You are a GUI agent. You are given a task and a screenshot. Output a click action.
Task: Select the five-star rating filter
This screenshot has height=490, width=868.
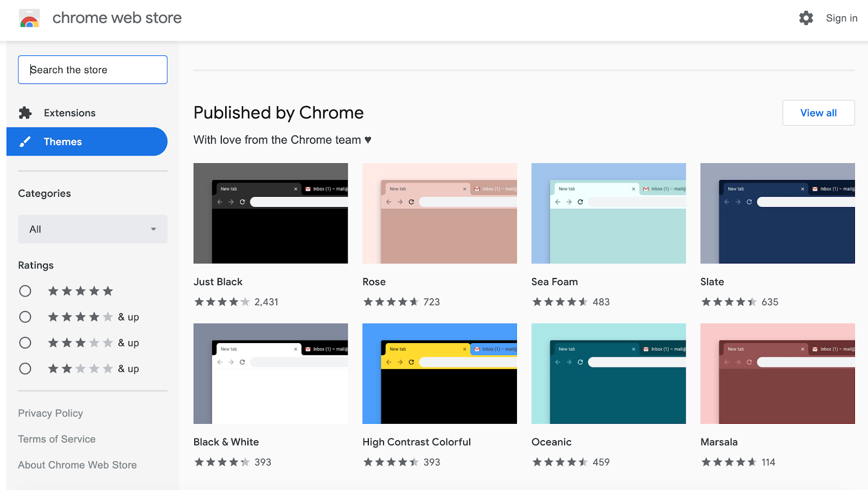(x=25, y=291)
